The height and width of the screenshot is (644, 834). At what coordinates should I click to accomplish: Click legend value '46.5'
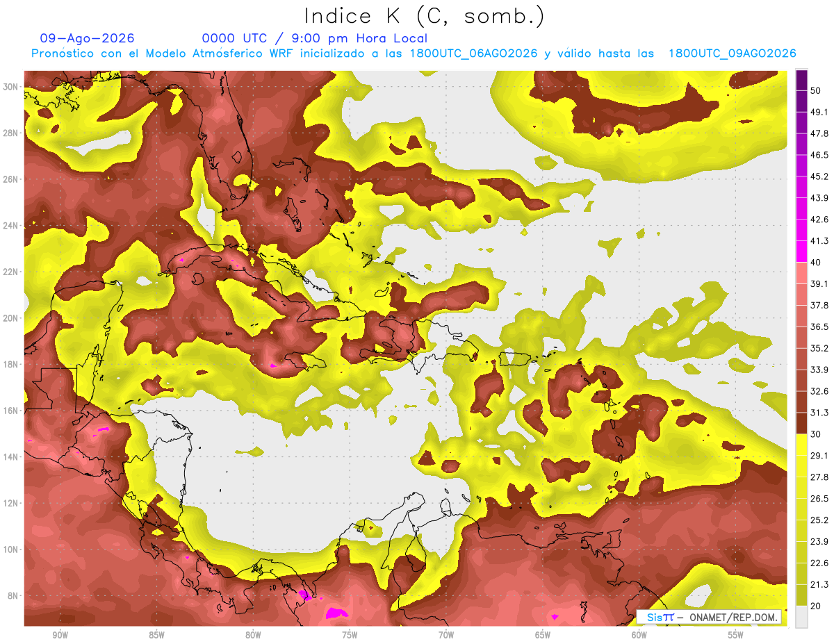(819, 155)
